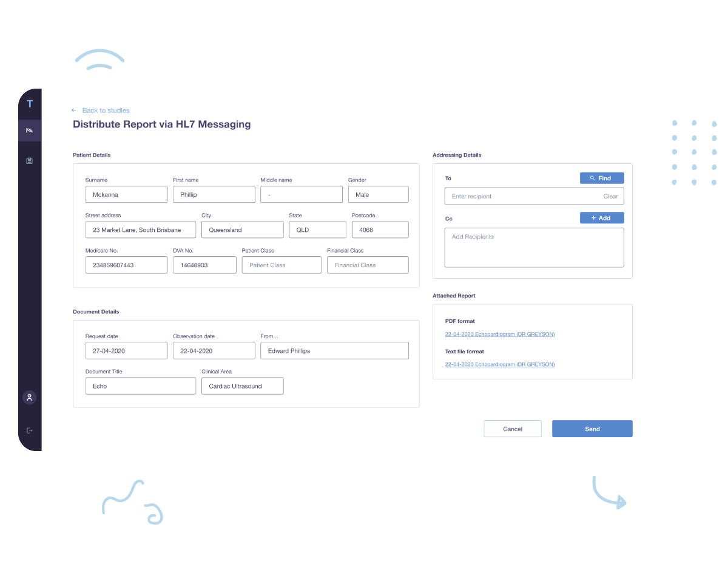The image size is (728, 578).
Task: Open the clipboard icon in the sidebar
Action: click(x=30, y=161)
